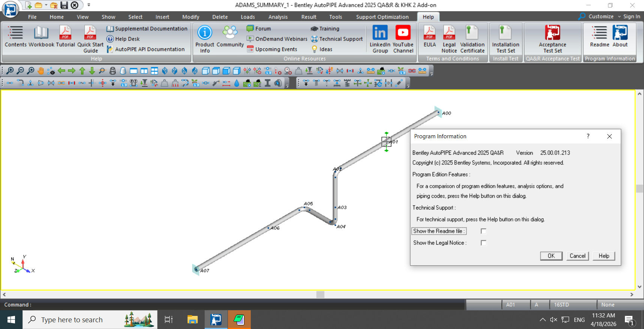644x329 pixels.
Task: Open Technical Support link
Action: coord(337,39)
